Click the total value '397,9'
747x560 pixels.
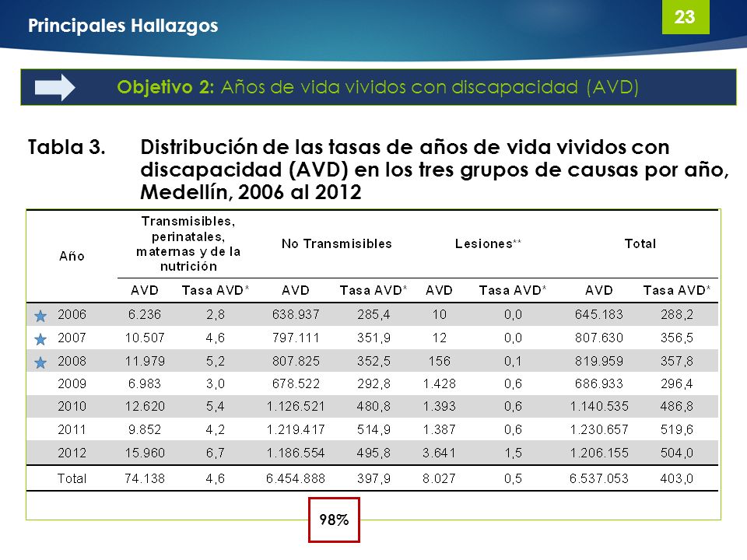374,478
